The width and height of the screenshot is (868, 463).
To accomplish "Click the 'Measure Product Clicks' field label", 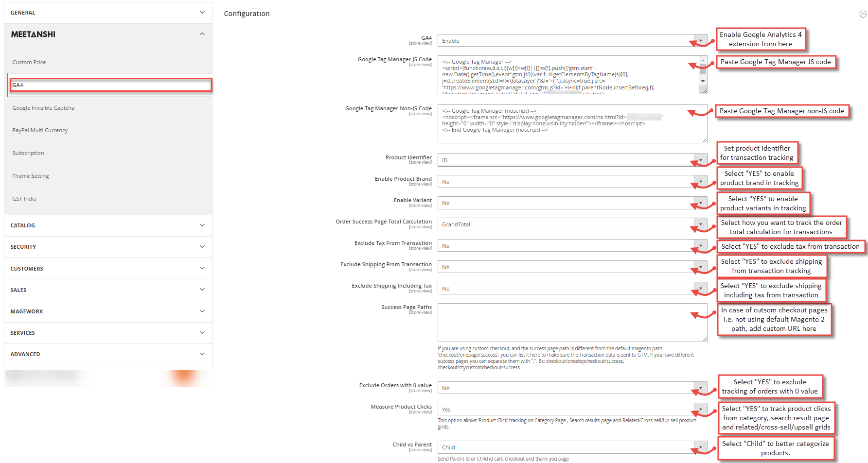I will [401, 407].
